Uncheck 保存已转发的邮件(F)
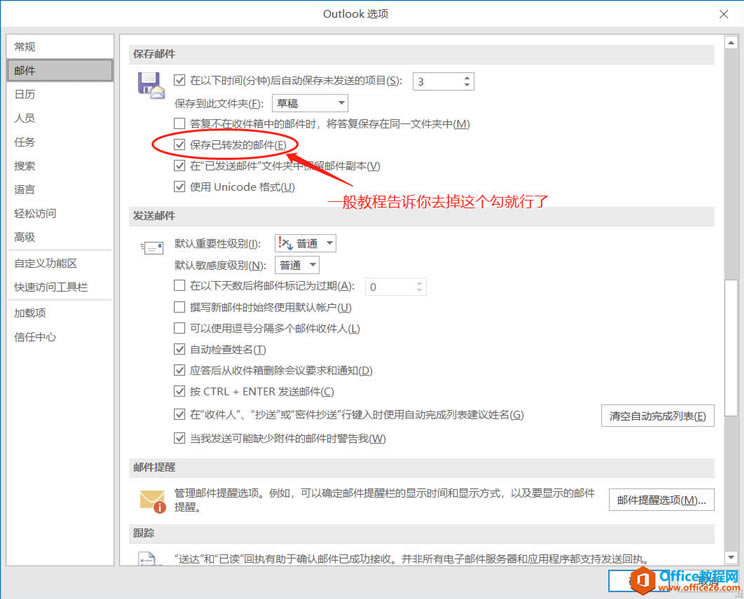Viewport: 744px width, 599px height. pos(179,145)
